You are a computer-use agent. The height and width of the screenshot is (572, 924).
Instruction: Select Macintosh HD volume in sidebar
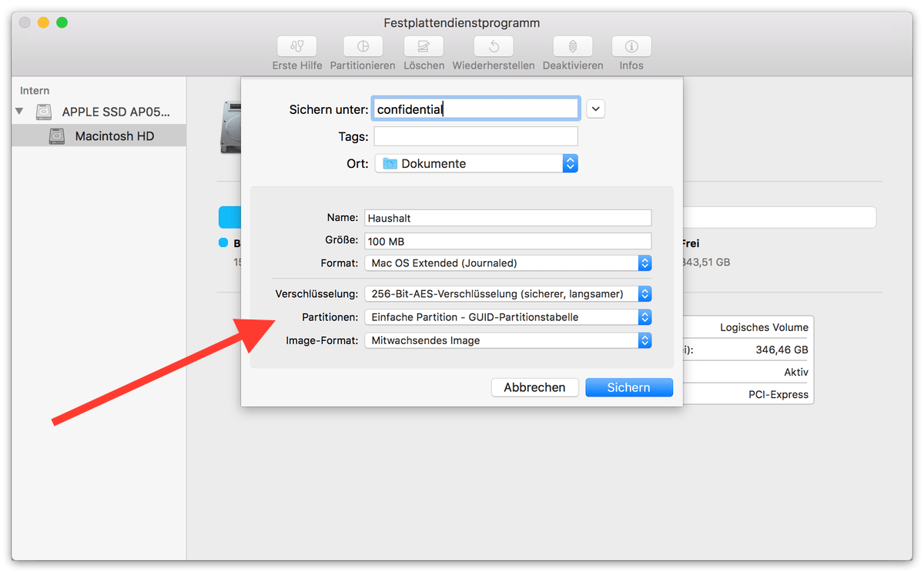pos(114,136)
